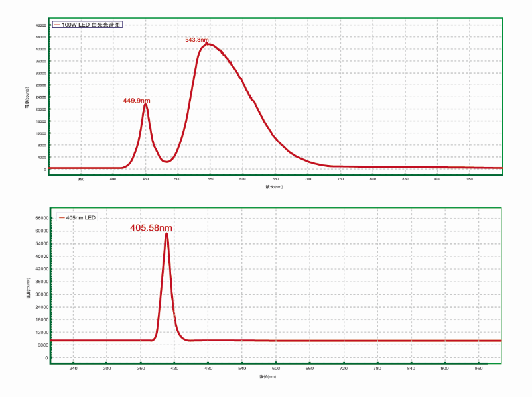Click red line swatch in 100W LED legend
Viewport: 532px width, 397px height.
(x=57, y=25)
